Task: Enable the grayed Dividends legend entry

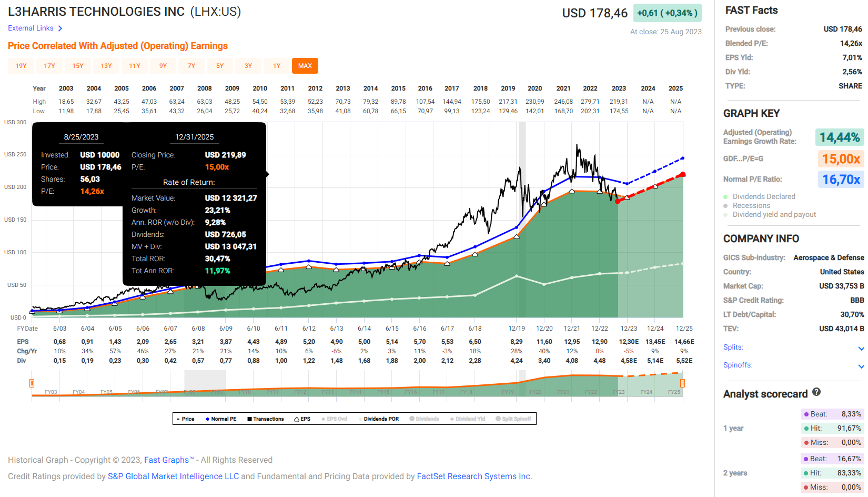Action: point(424,419)
